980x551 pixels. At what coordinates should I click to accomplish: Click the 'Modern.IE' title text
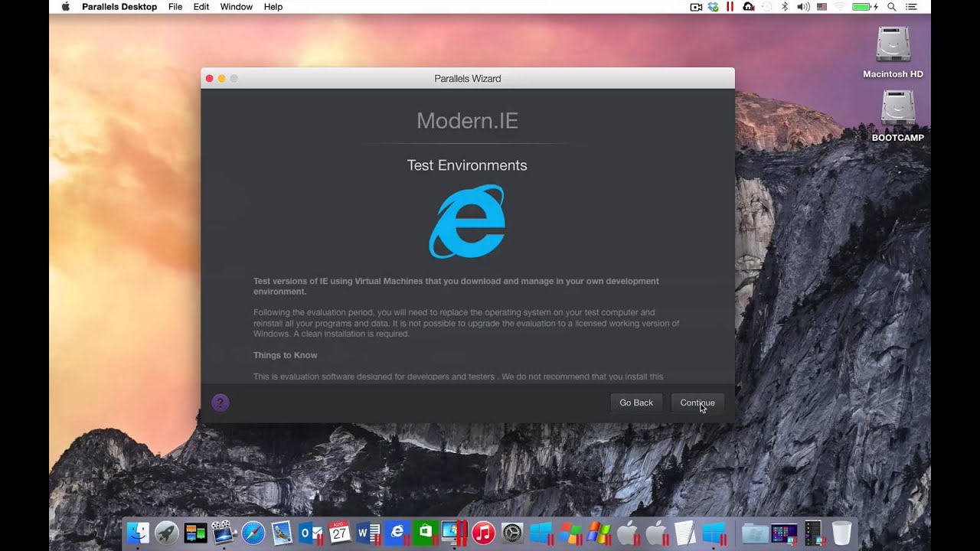tap(467, 121)
